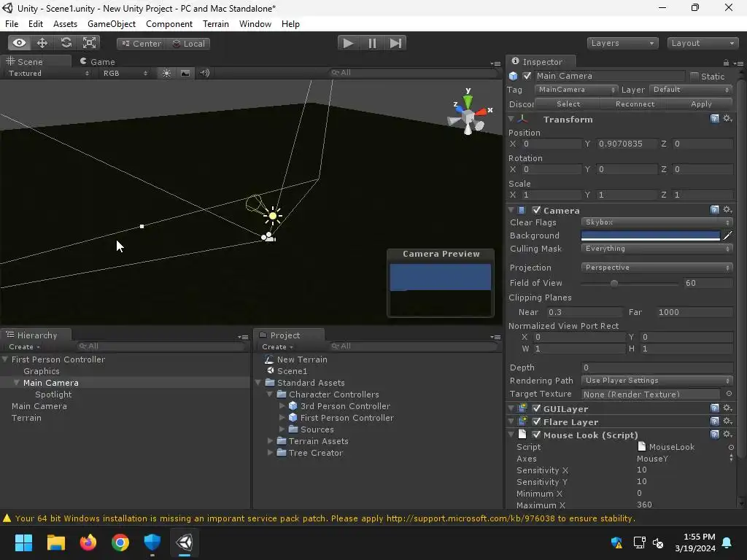This screenshot has height=560, width=747.
Task: Open Transform component gear settings
Action: (x=727, y=119)
